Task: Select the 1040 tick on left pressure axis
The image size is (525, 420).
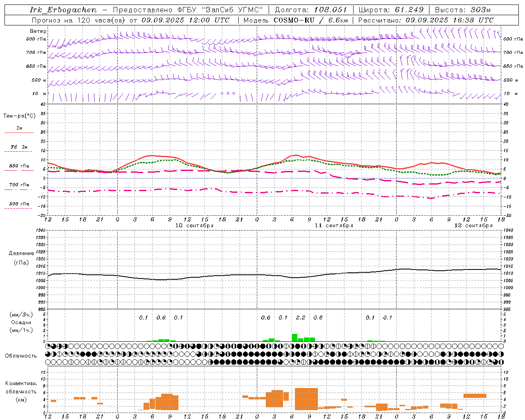Action: tap(40, 230)
